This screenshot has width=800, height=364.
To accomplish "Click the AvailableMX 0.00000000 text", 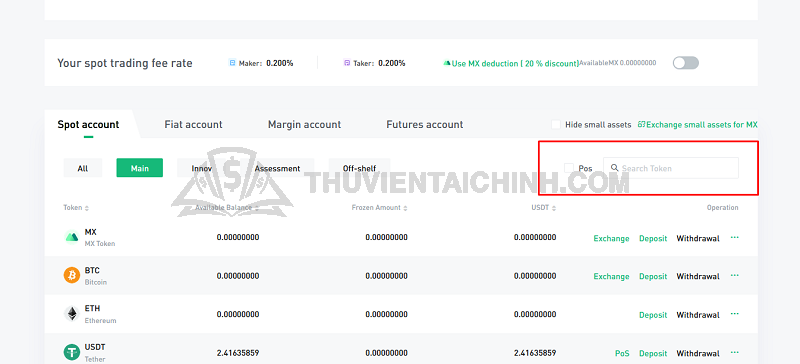I will click(x=617, y=63).
